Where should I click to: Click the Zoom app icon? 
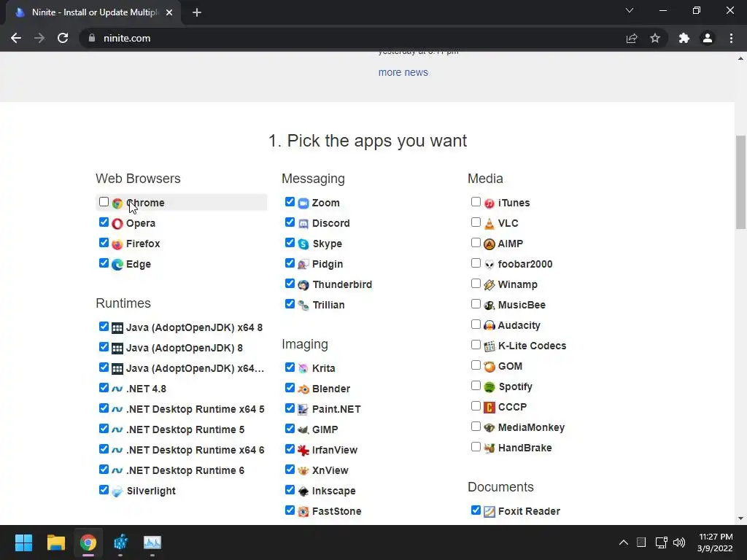click(x=303, y=203)
